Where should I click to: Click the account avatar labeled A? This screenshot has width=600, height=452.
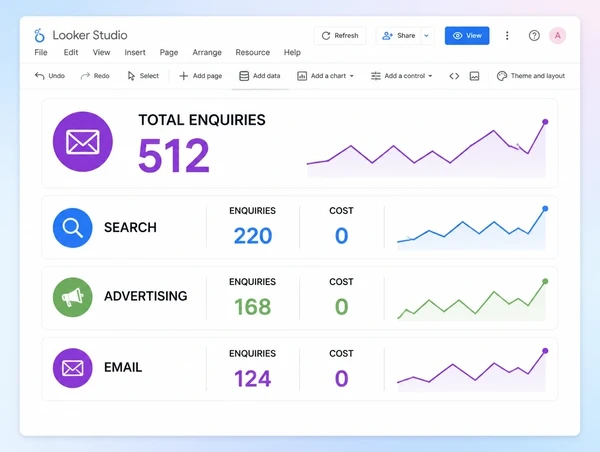click(x=558, y=36)
